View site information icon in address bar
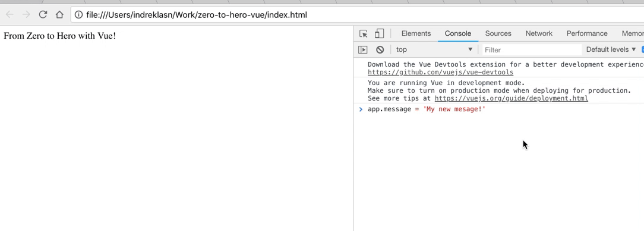 pos(78,15)
